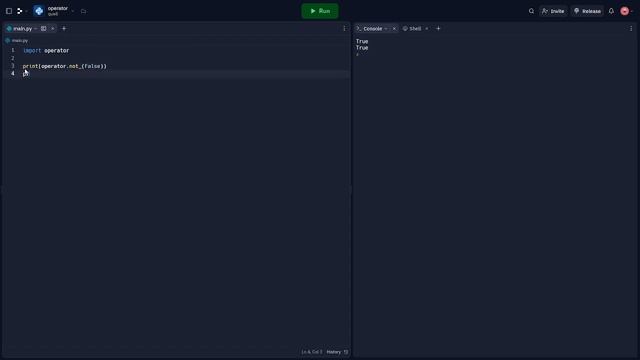The width and height of the screenshot is (640, 360).
Task: Open the console pane three-dot menu
Action: point(631,29)
